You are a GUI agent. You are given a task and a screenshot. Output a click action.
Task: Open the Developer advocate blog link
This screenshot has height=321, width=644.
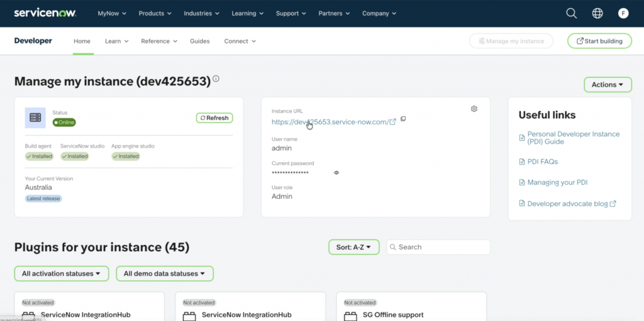[571, 204]
